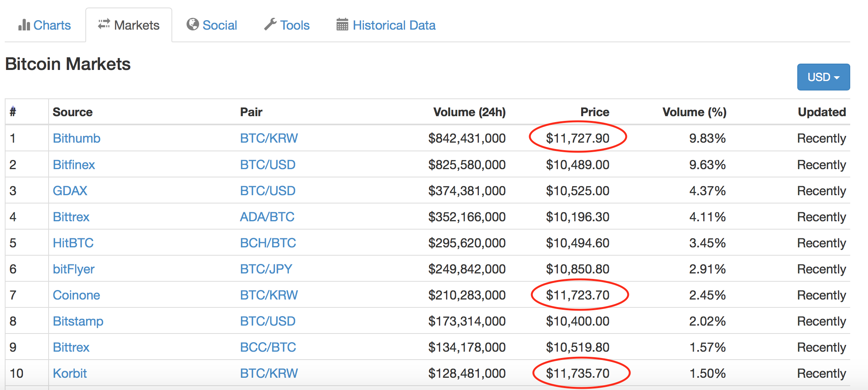This screenshot has height=390, width=868.
Task: Click the globe icon beside Social
Action: 192,24
